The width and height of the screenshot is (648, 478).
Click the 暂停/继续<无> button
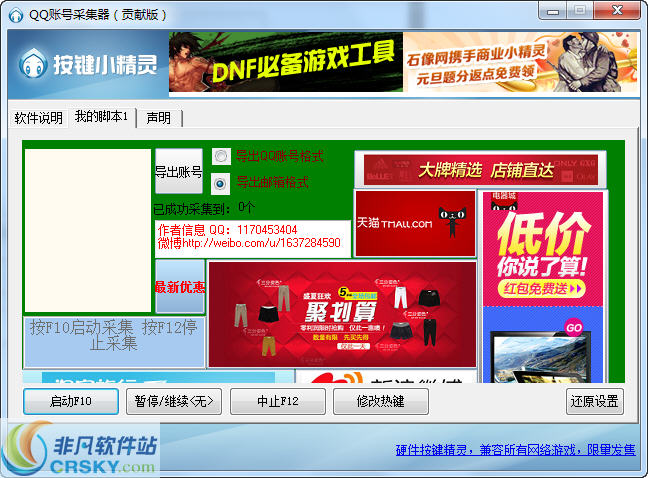click(x=174, y=401)
